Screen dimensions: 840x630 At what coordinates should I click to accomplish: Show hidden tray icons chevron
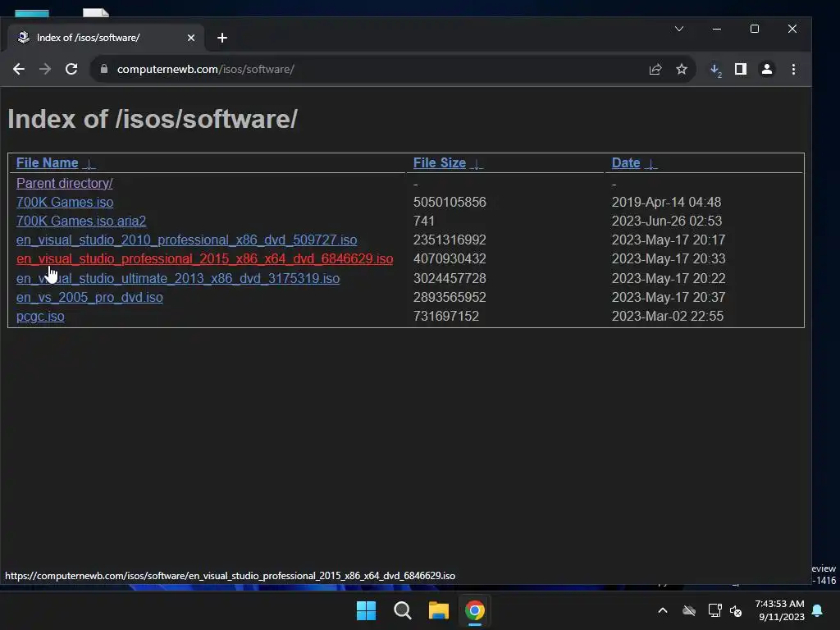tap(663, 610)
